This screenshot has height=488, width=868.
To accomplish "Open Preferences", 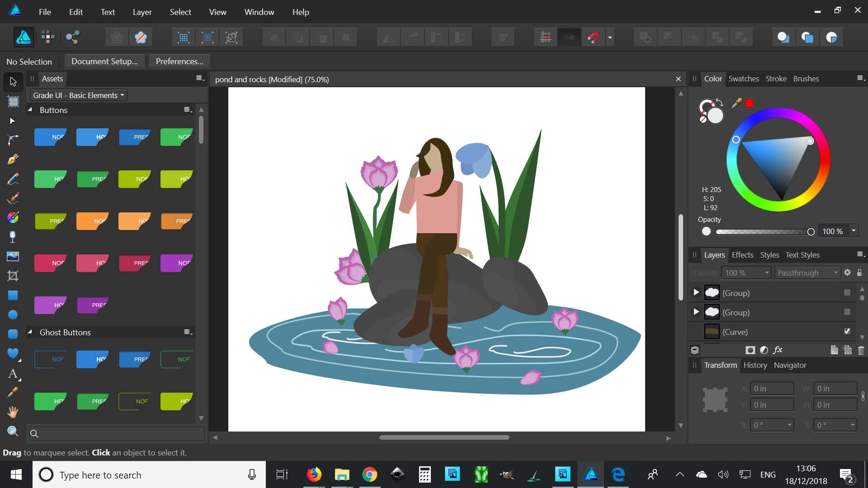I will click(179, 61).
